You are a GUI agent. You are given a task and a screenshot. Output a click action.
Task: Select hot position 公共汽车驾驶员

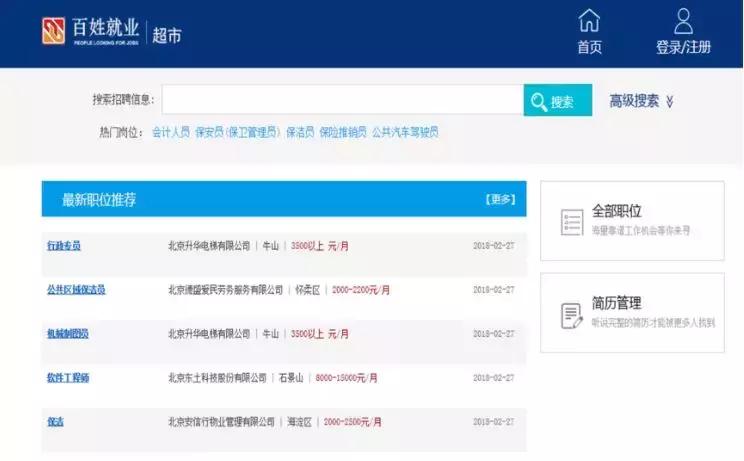tap(405, 132)
